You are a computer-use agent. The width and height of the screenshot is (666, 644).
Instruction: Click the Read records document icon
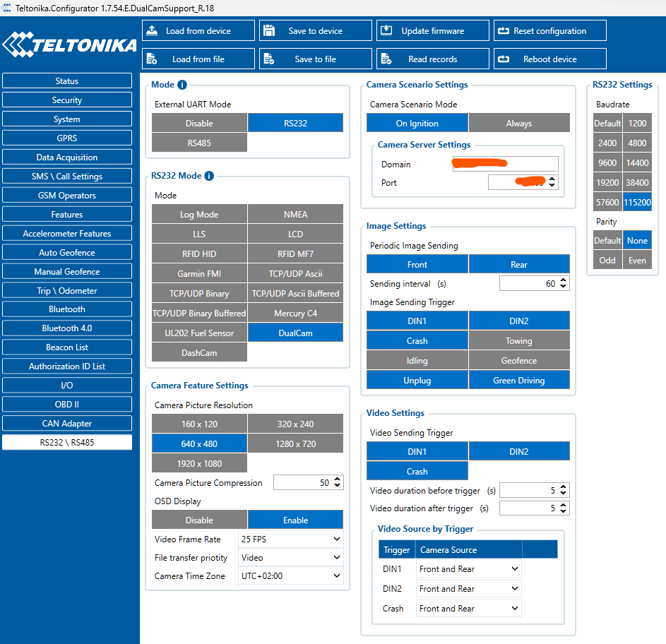pos(386,59)
